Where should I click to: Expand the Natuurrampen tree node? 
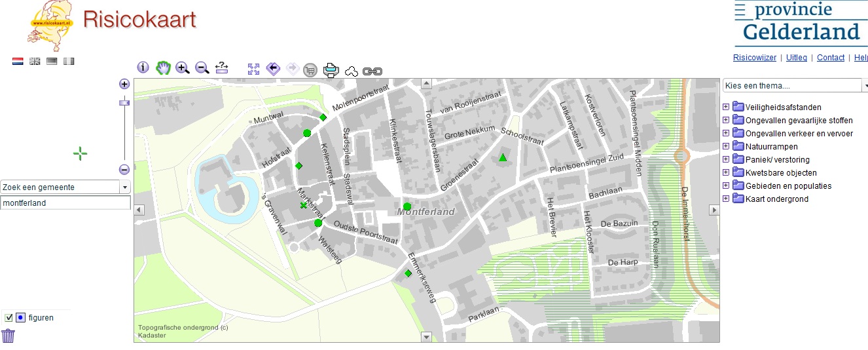[726, 147]
